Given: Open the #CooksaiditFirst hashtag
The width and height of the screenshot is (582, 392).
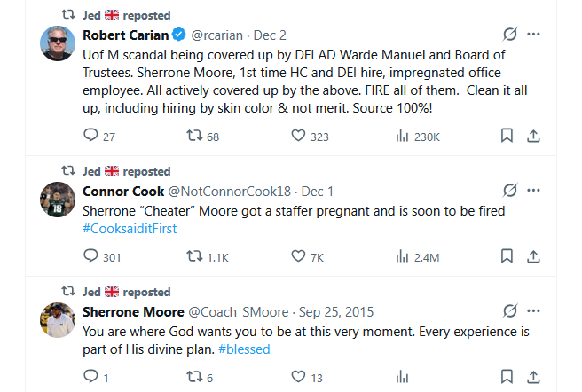Looking at the screenshot, I should click(x=130, y=228).
